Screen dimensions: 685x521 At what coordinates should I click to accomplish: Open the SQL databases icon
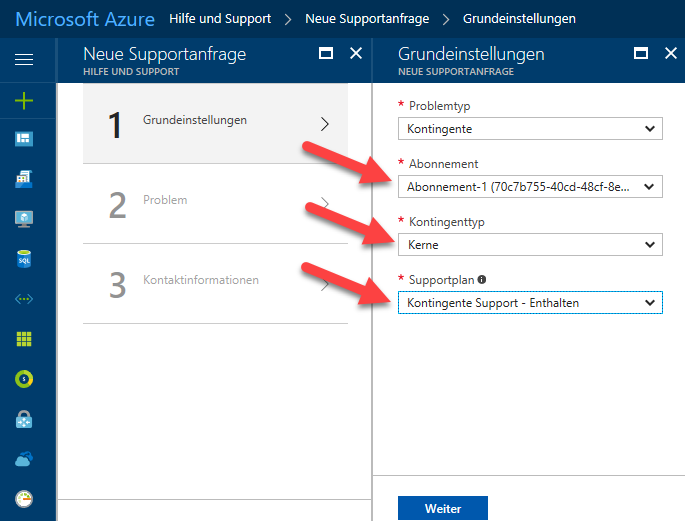click(x=24, y=259)
